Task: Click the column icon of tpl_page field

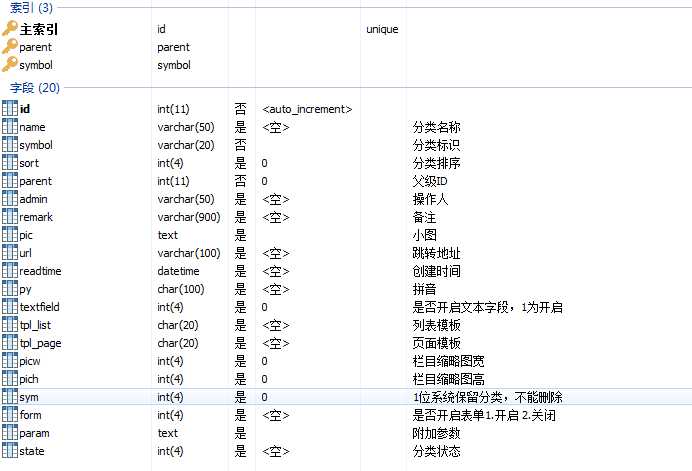Action: [10, 343]
